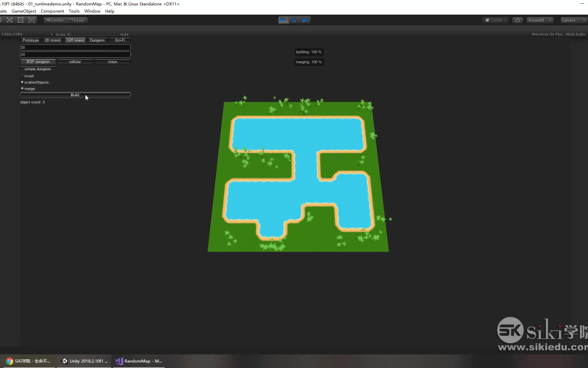Open the Account dropdown

(540, 20)
